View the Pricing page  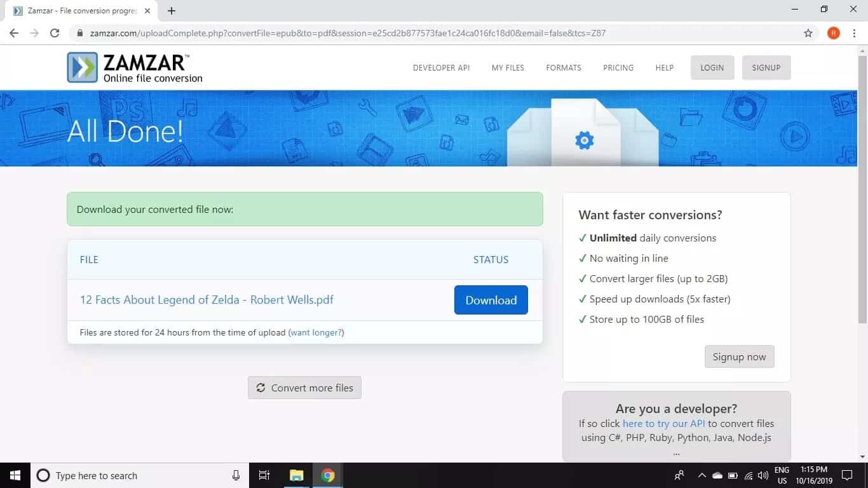pos(618,68)
